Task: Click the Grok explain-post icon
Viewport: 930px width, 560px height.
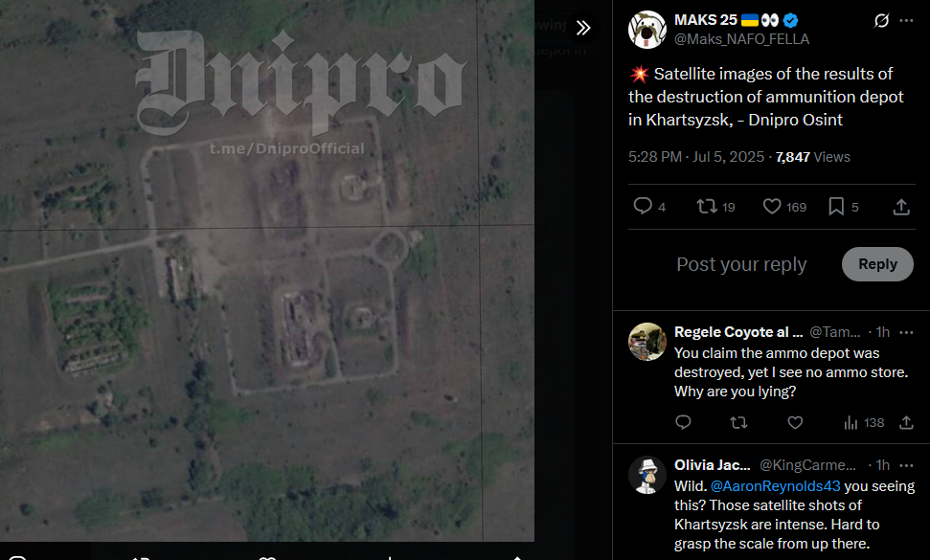Action: pos(881,21)
